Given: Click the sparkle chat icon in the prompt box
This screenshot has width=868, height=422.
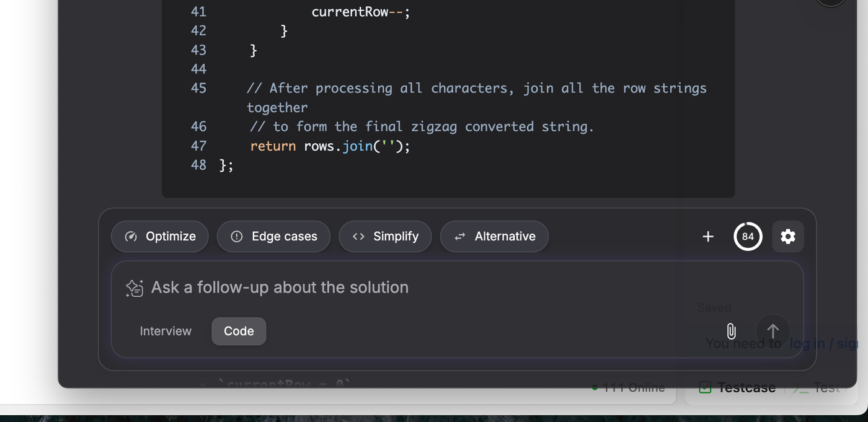Looking at the screenshot, I should [135, 288].
